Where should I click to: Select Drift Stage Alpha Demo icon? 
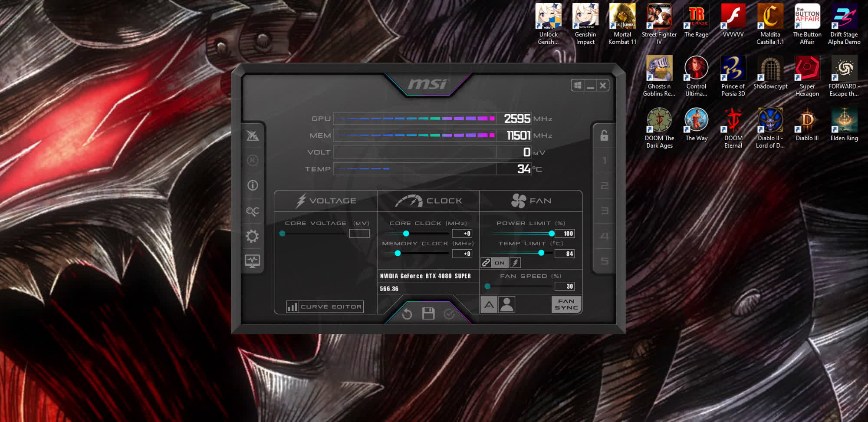(844, 24)
